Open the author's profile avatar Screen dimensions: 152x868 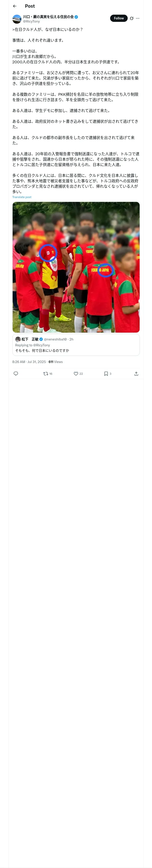pos(17,19)
